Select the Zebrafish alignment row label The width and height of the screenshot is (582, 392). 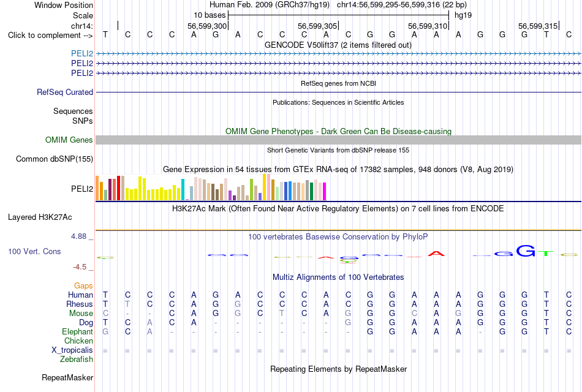(77, 359)
